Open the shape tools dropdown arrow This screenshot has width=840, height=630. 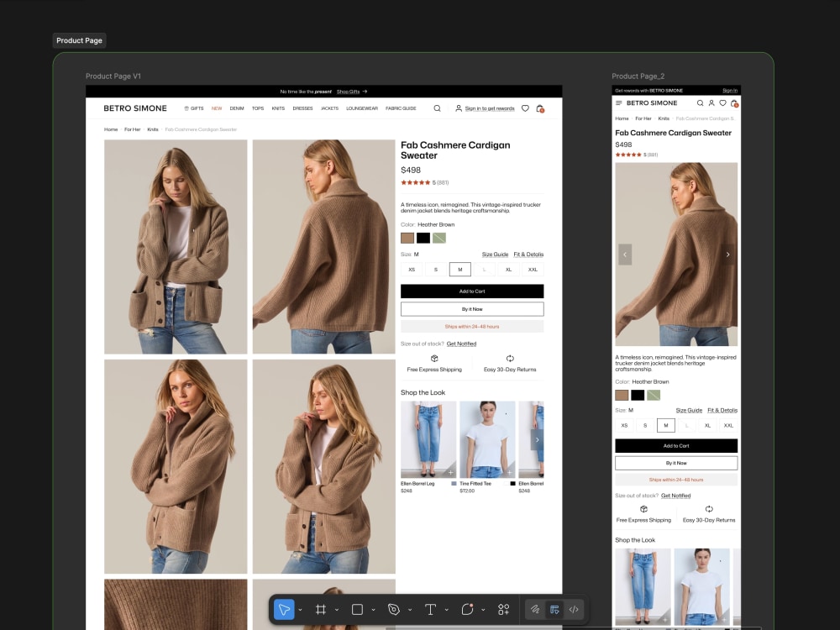(x=374, y=610)
